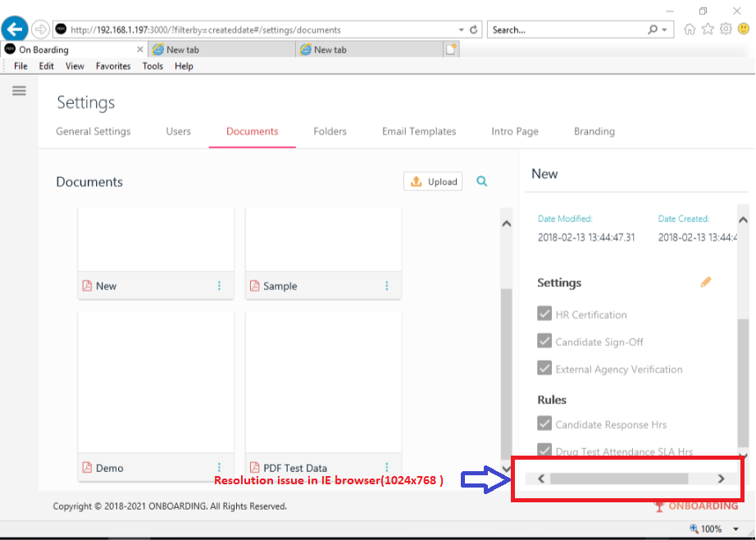Switch to the second New tab
Screen dimensions: 756x540
click(370, 49)
